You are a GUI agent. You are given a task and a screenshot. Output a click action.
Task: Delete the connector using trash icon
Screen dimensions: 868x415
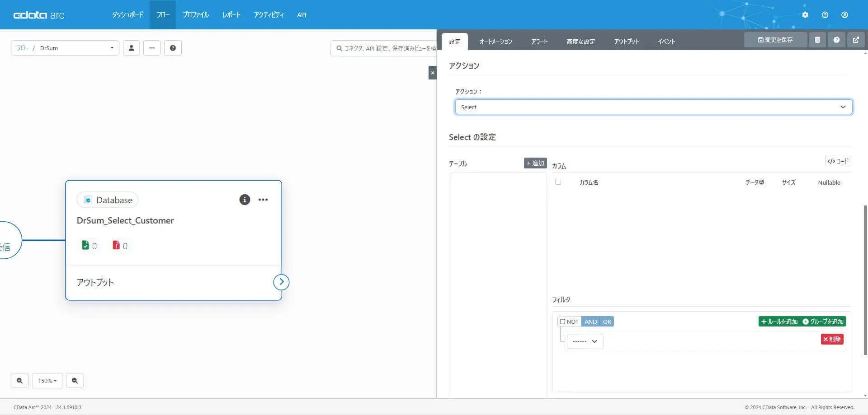coord(817,40)
